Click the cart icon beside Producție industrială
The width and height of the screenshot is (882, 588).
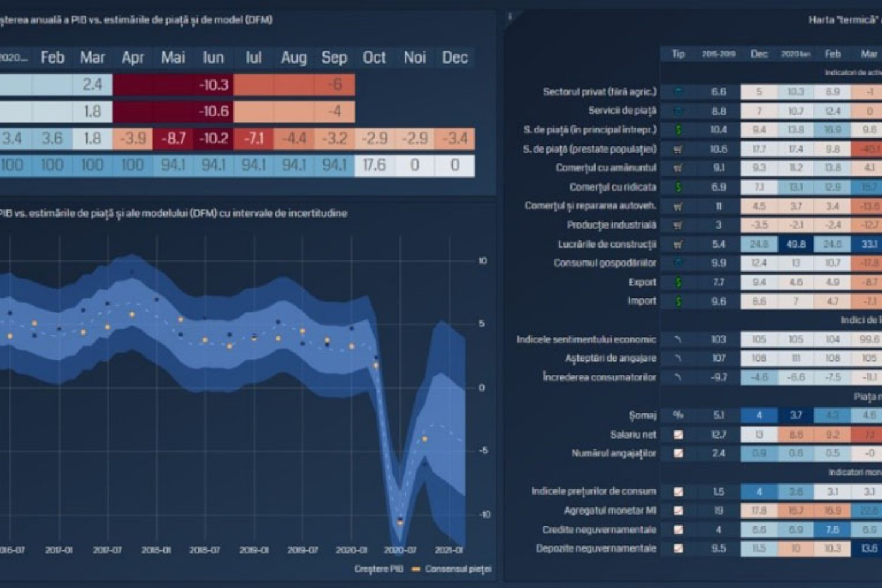pyautogui.click(x=678, y=225)
